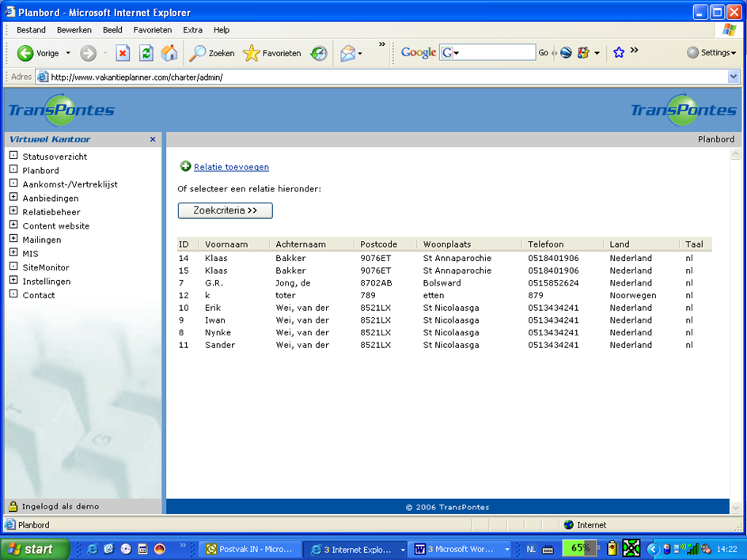Image resolution: width=747 pixels, height=560 pixels.
Task: Click the Mail envelope icon in toolbar
Action: pos(347,53)
